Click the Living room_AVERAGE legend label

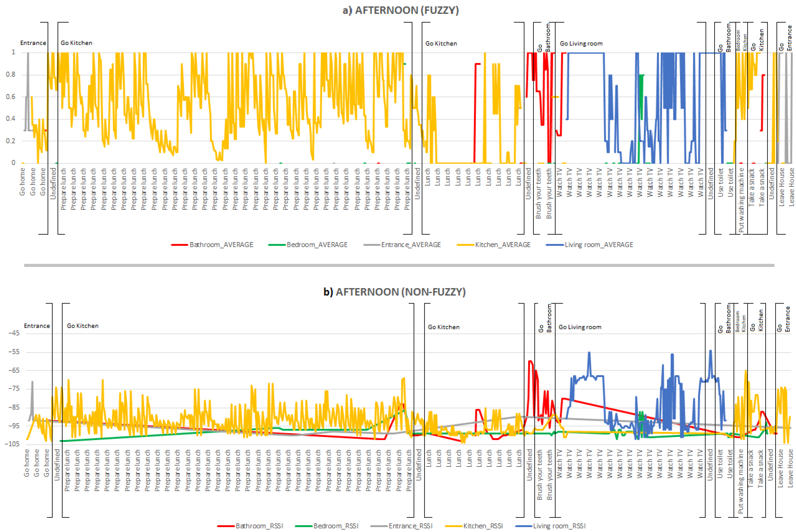599,245
